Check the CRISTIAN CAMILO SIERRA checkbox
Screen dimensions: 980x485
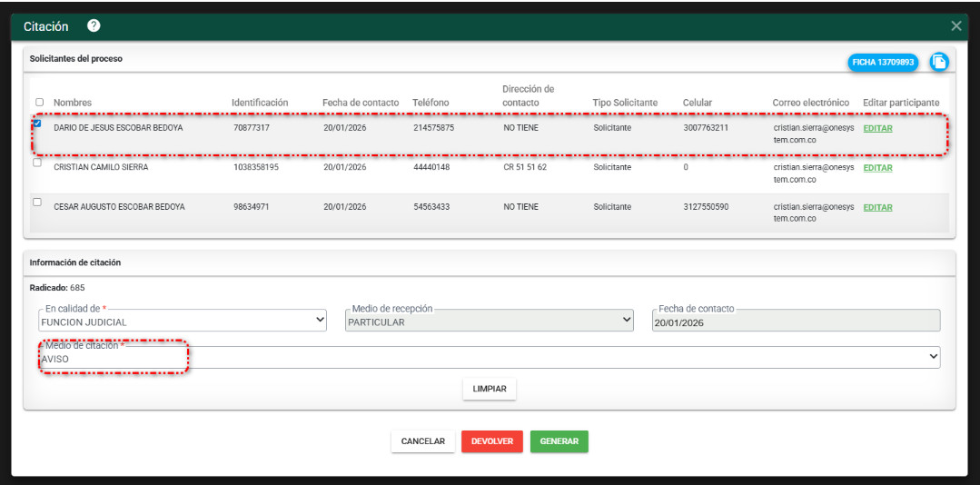[x=37, y=163]
